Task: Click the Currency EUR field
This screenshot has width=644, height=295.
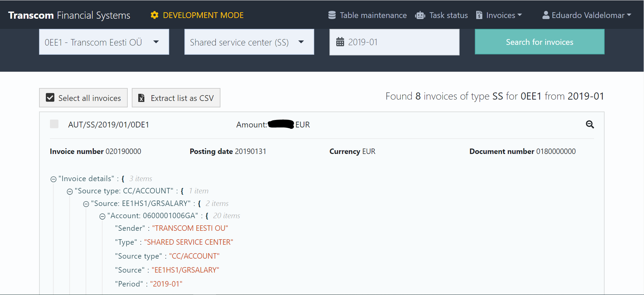Action: point(352,151)
